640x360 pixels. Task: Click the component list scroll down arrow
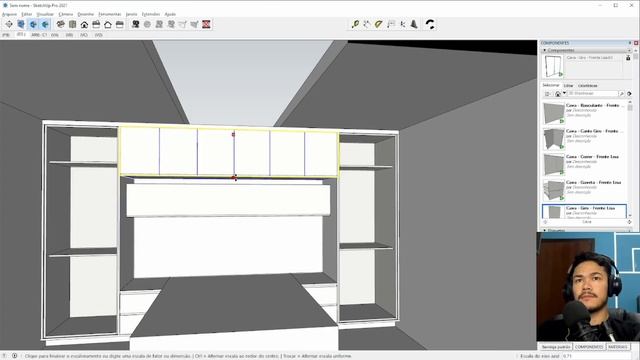click(630, 216)
